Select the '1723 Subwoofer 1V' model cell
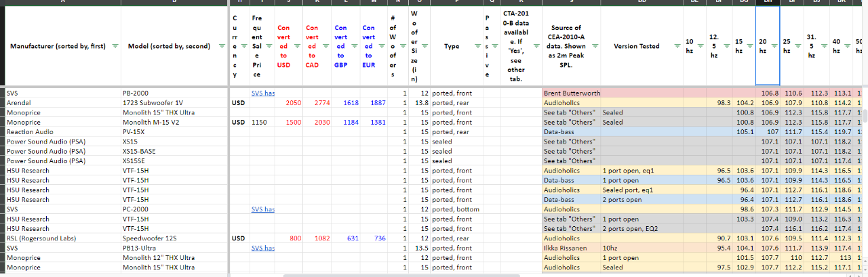Viewport: 868px width, 277px height. click(176, 102)
